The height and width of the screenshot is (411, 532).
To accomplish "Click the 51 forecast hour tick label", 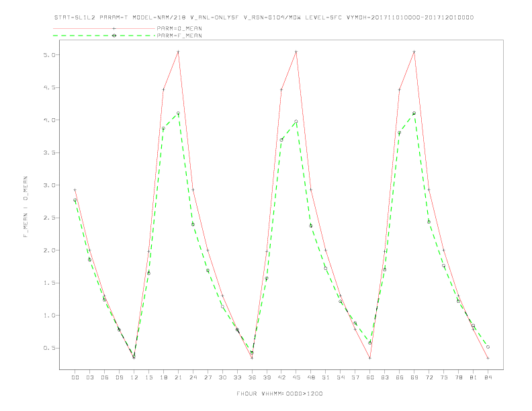I will [326, 377].
